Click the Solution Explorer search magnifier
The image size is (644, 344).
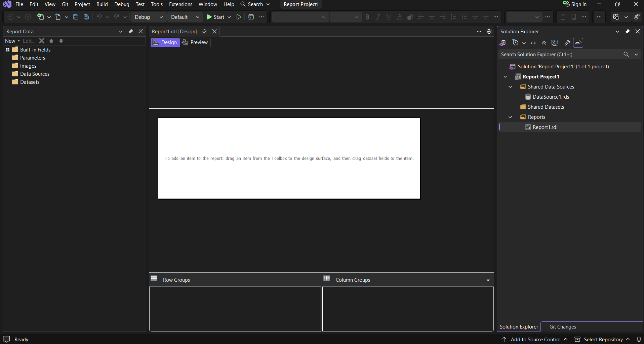coord(626,54)
